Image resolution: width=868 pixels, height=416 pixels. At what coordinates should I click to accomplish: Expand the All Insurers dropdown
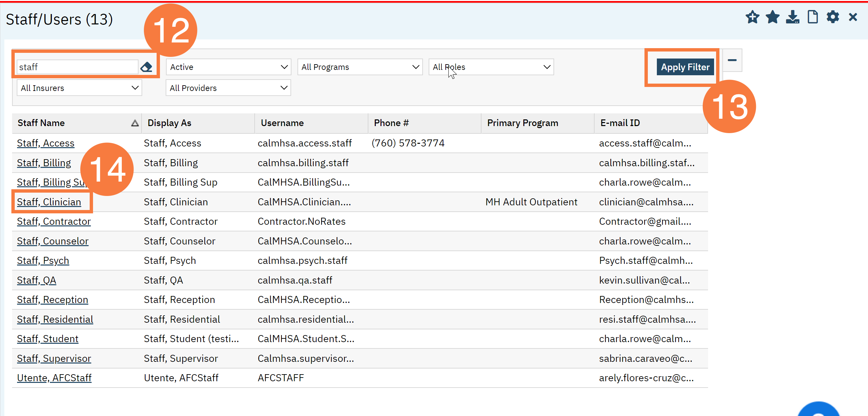point(79,88)
